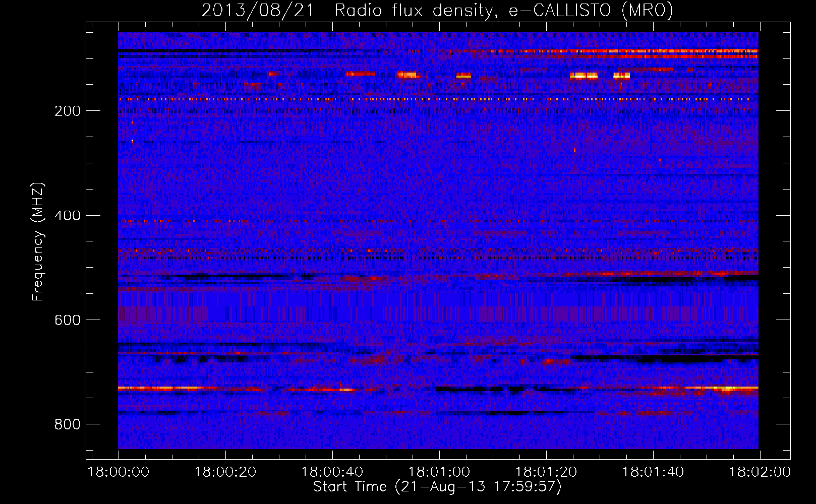
Task: Click the 400 frequency tick label
Action: pyautogui.click(x=68, y=216)
